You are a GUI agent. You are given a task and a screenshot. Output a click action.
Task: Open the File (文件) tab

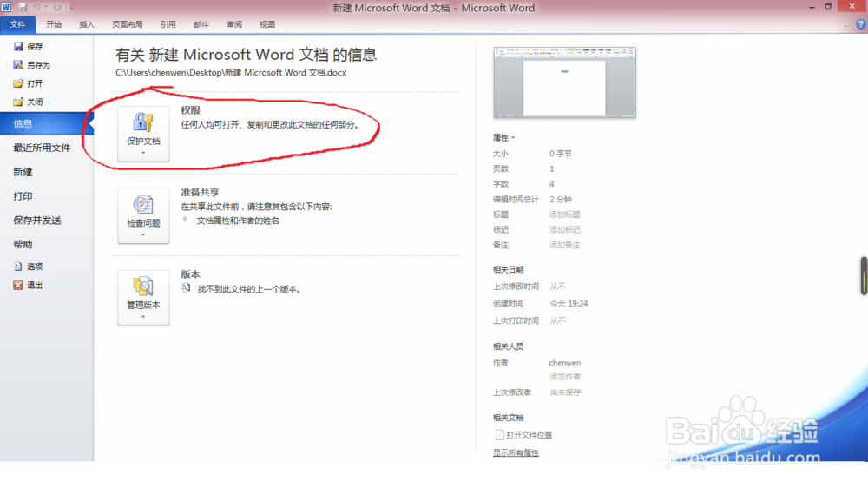pyautogui.click(x=17, y=24)
